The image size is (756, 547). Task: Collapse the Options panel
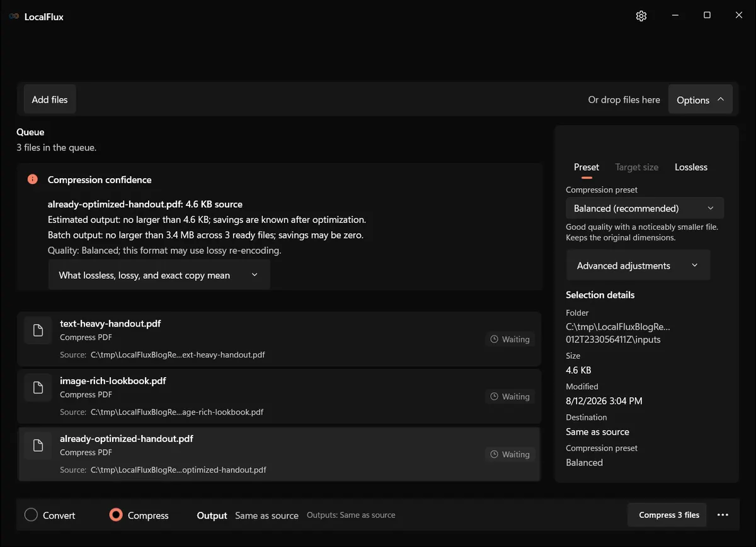coord(701,100)
